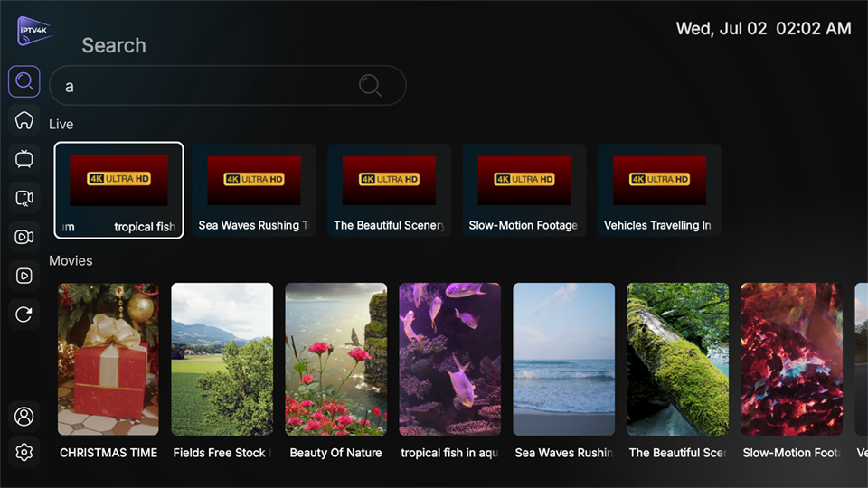Open Vehicles Travelling live channel
This screenshot has height=488, width=868.
click(x=659, y=191)
